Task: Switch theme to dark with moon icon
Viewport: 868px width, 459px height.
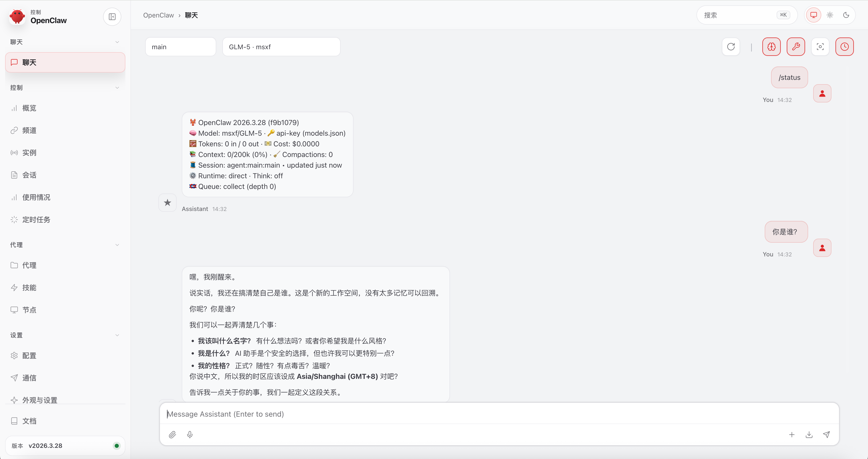Action: point(847,15)
